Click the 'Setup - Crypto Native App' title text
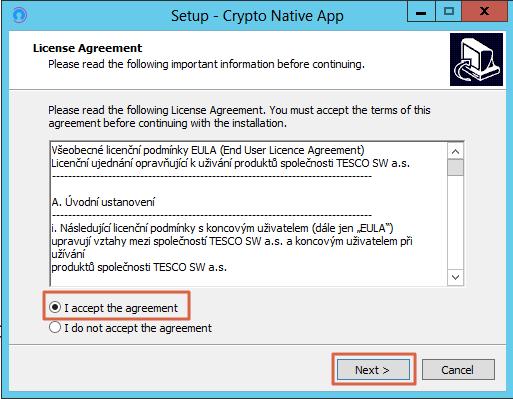This screenshot has width=513, height=399. tap(257, 16)
